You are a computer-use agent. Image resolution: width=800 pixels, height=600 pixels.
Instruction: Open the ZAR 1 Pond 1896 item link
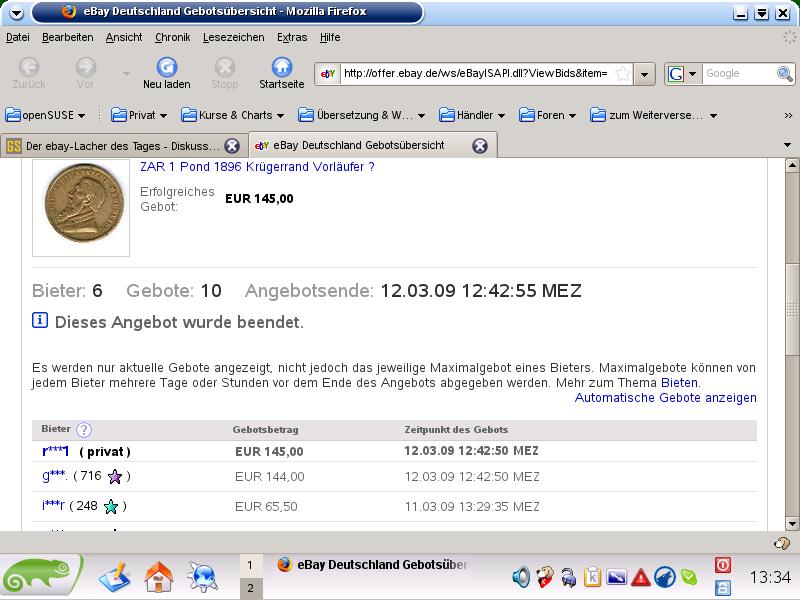[257, 167]
